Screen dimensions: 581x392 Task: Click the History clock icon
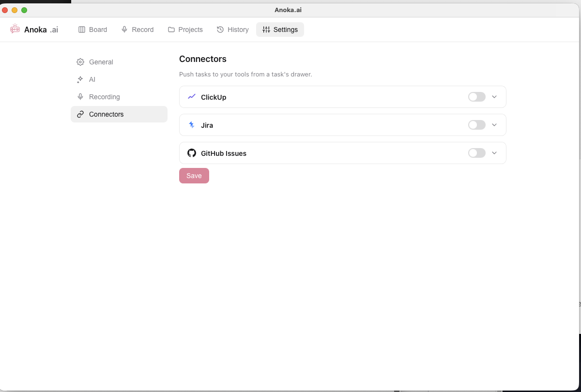220,30
